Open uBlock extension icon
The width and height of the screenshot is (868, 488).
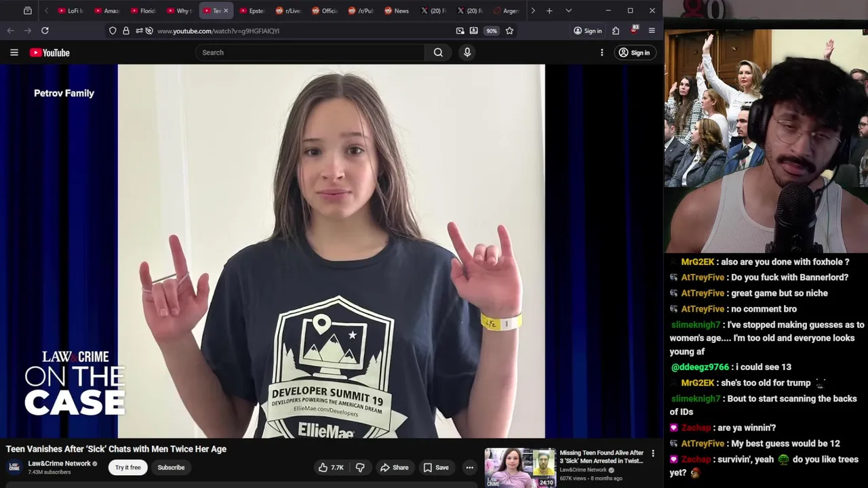pyautogui.click(x=635, y=30)
